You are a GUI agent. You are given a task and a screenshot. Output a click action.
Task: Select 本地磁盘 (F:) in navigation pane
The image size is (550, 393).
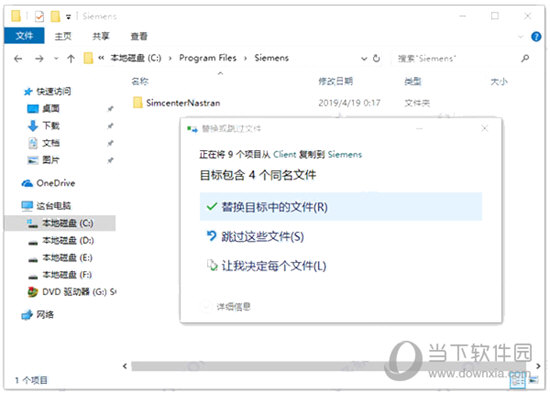[x=67, y=274]
